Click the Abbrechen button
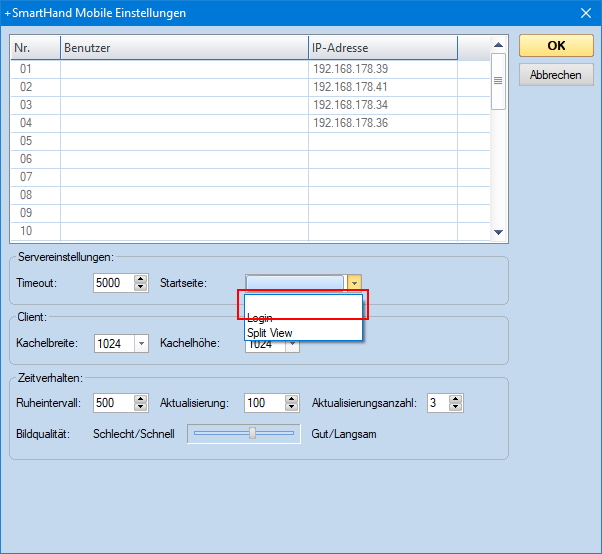 tap(556, 75)
